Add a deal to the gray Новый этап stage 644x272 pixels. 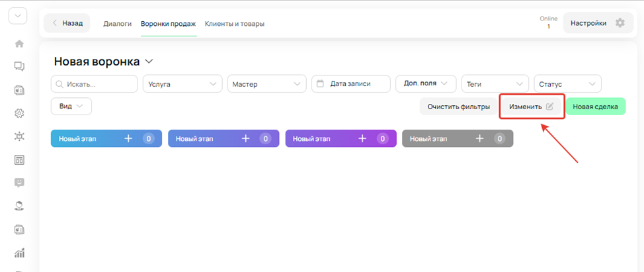480,138
